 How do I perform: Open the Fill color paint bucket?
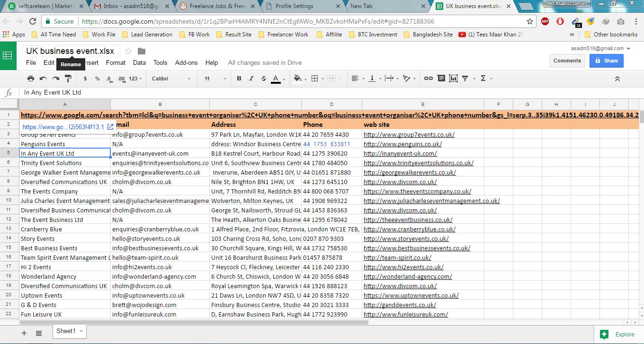[x=299, y=79]
